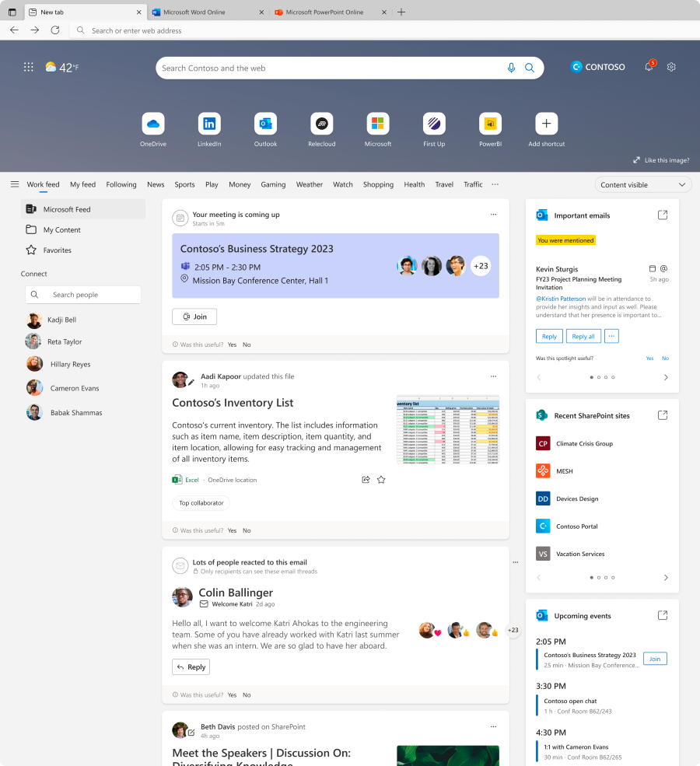
Task: Open the Following tab
Action: click(121, 184)
